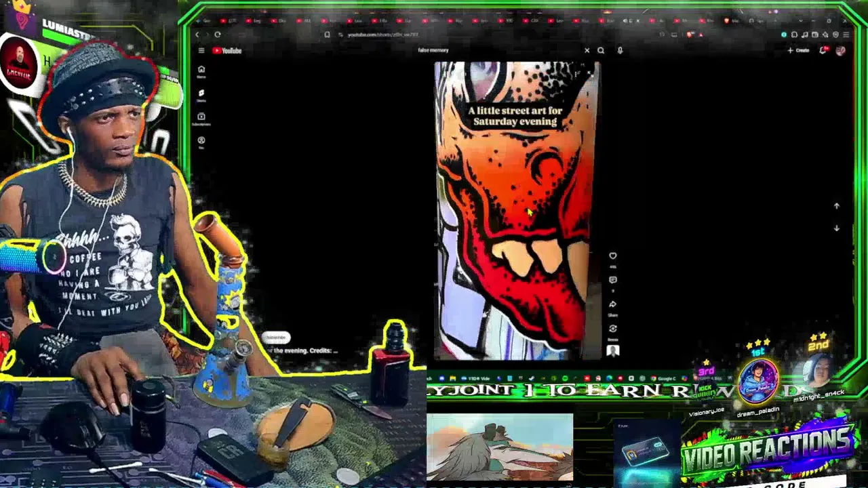Open the short's sound thumbnail
The image size is (868, 488).
click(x=613, y=350)
